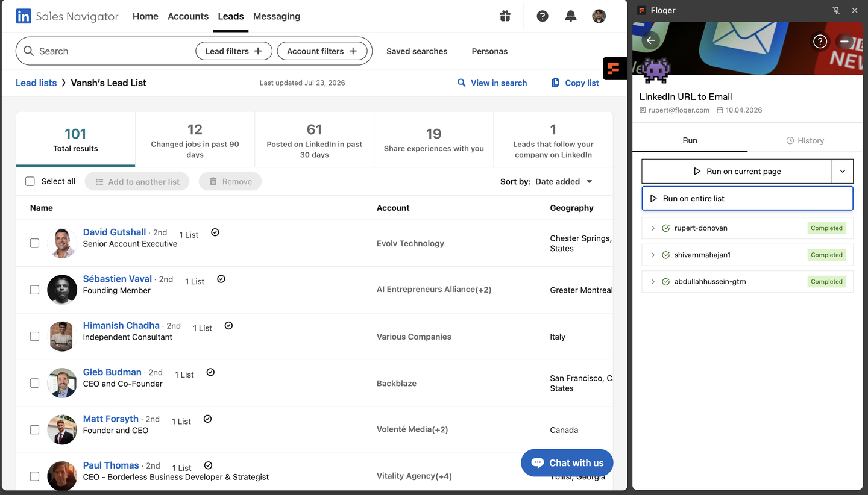Open Lead filters options
This screenshot has height=495, width=868.
[234, 51]
